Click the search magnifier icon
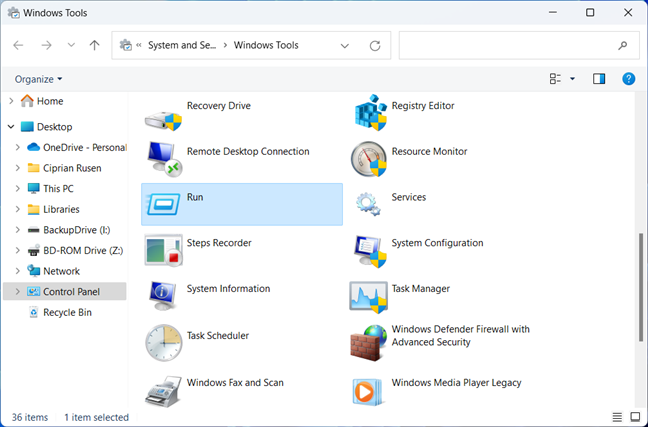Screen dimensions: 648x427 pos(622,45)
